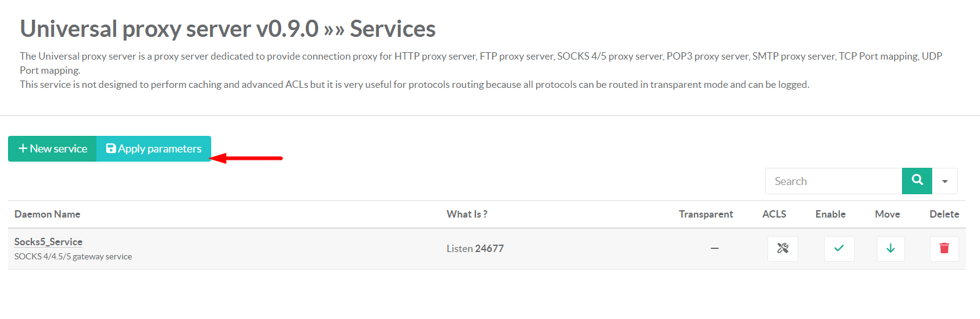Click the Move column header

point(887,214)
